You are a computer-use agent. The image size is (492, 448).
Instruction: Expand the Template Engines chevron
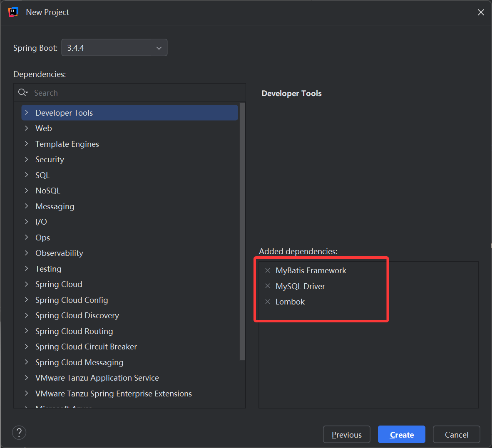27,144
